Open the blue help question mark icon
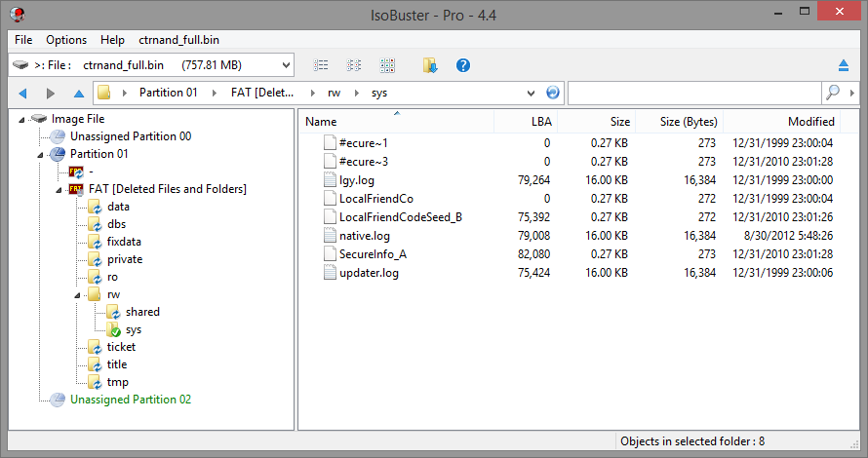Viewport: 868px width, 458px height. pyautogui.click(x=463, y=65)
